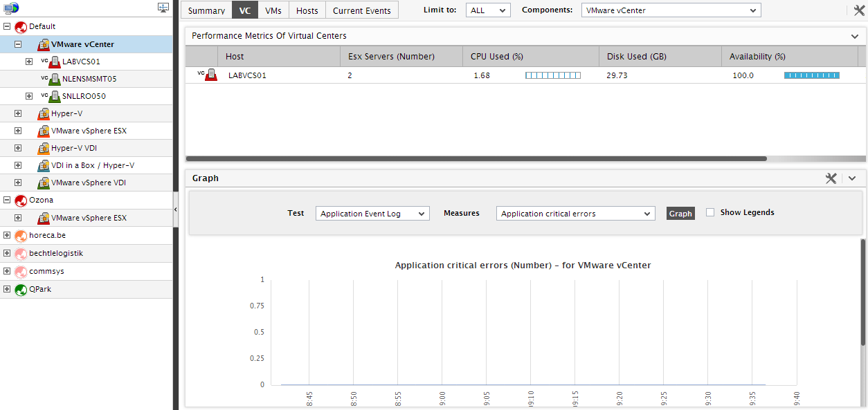The image size is (868, 410).
Task: Open the Limit to dropdown
Action: pos(488,10)
